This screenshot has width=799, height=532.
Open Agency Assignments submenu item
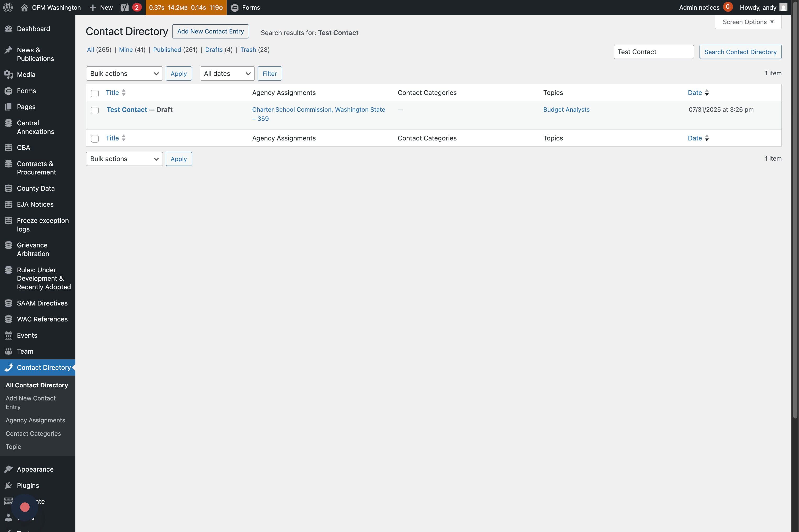(35, 420)
